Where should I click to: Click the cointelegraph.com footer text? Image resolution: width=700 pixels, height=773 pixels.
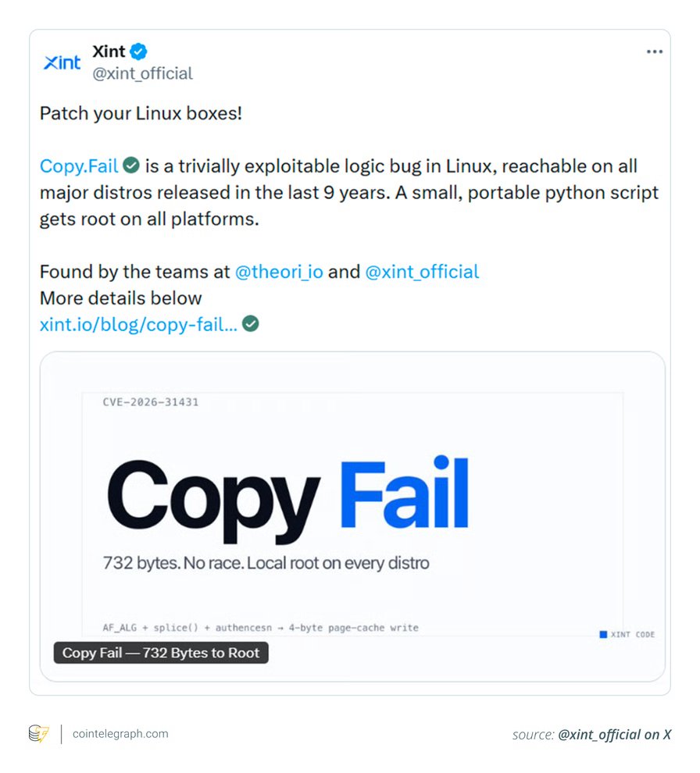coord(120,733)
